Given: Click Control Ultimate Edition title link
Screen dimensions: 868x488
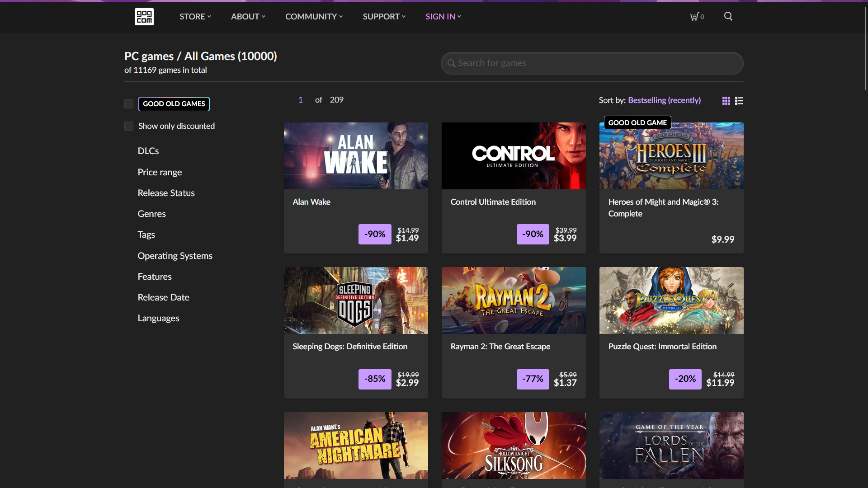Looking at the screenshot, I should pyautogui.click(x=493, y=202).
